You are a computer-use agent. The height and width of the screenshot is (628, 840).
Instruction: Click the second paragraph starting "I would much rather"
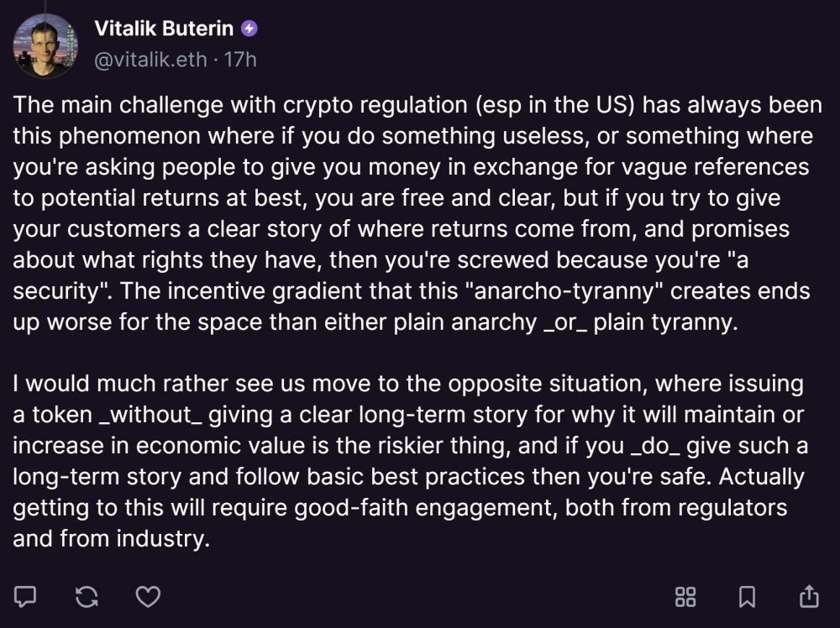(x=411, y=461)
